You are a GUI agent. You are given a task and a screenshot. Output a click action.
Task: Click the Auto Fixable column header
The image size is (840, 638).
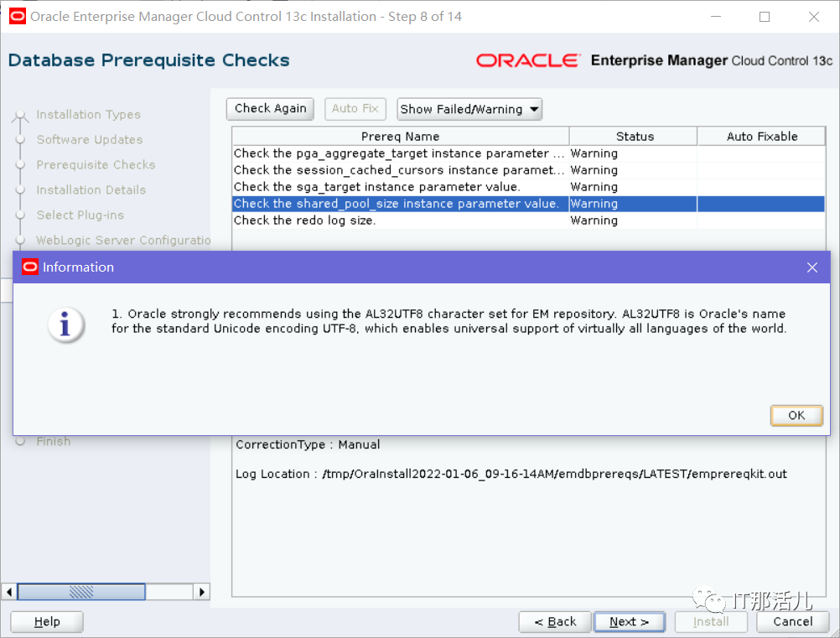[x=761, y=137]
